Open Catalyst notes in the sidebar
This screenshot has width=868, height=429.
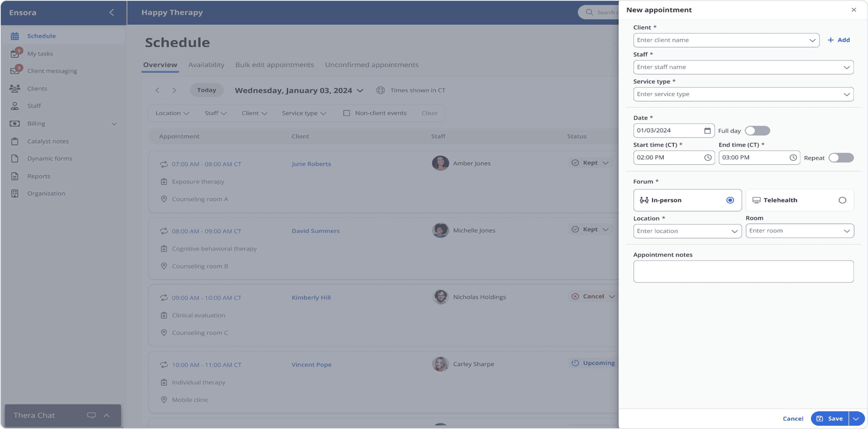(x=15, y=141)
